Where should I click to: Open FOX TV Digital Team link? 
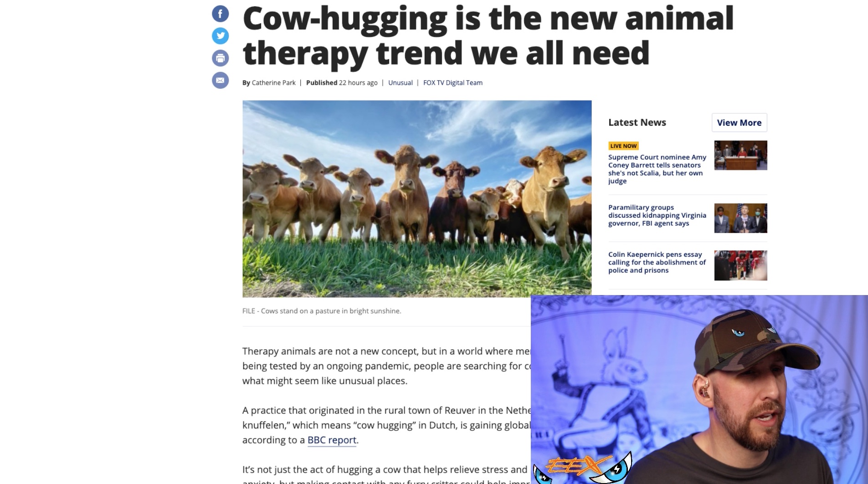tap(453, 82)
